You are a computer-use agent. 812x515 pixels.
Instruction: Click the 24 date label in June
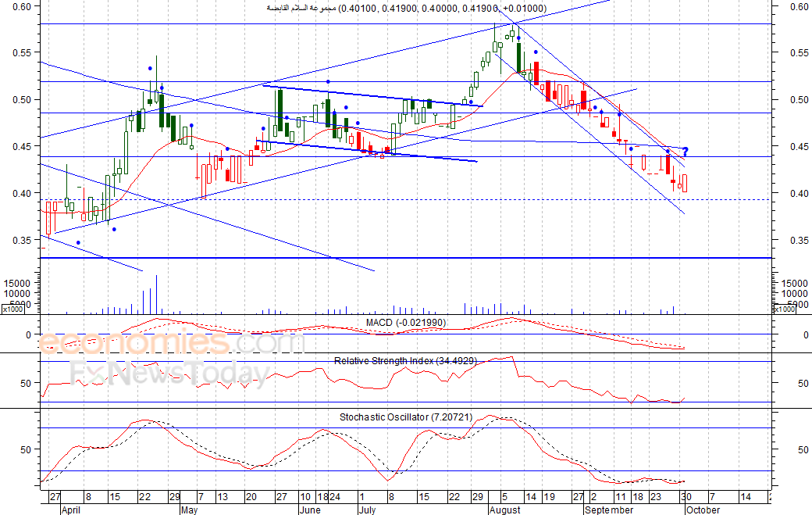coord(334,497)
